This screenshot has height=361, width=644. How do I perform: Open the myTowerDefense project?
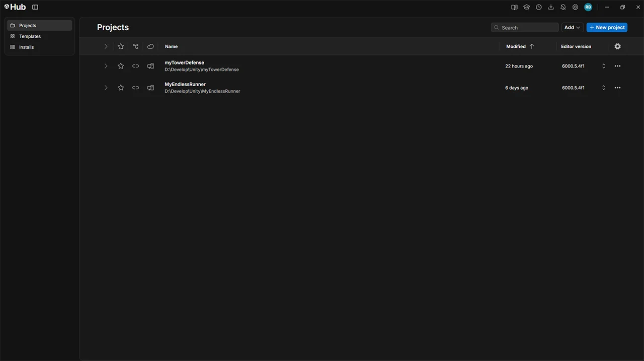click(184, 62)
